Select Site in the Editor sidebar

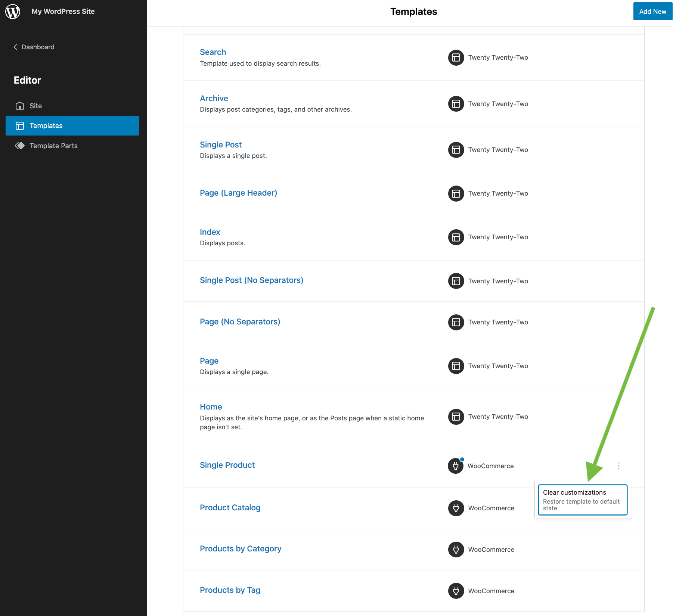35,106
